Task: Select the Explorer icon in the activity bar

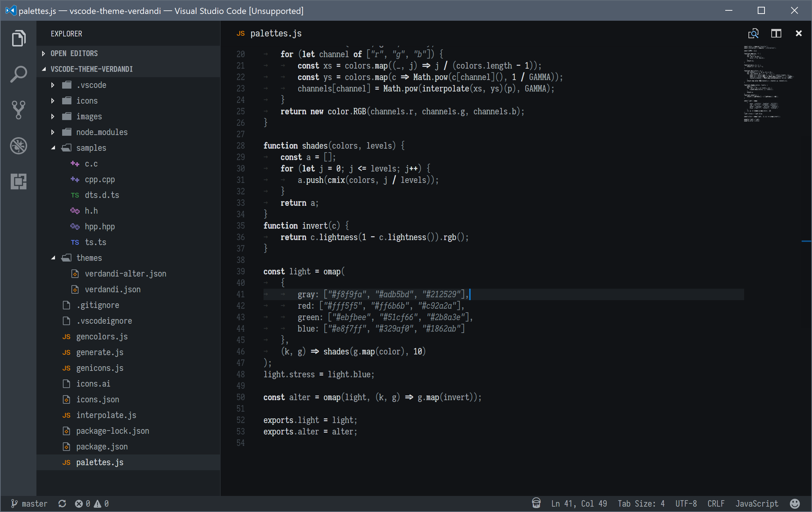Action: [x=18, y=38]
